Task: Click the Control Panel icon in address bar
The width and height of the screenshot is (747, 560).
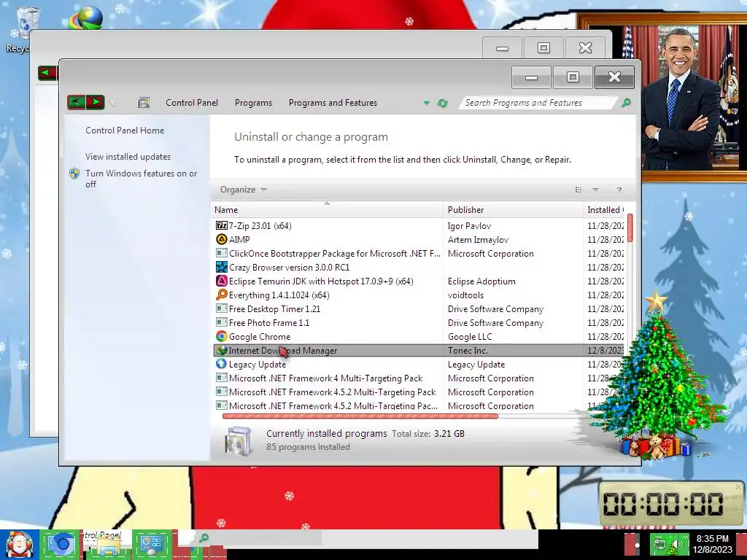Action: tap(144, 102)
